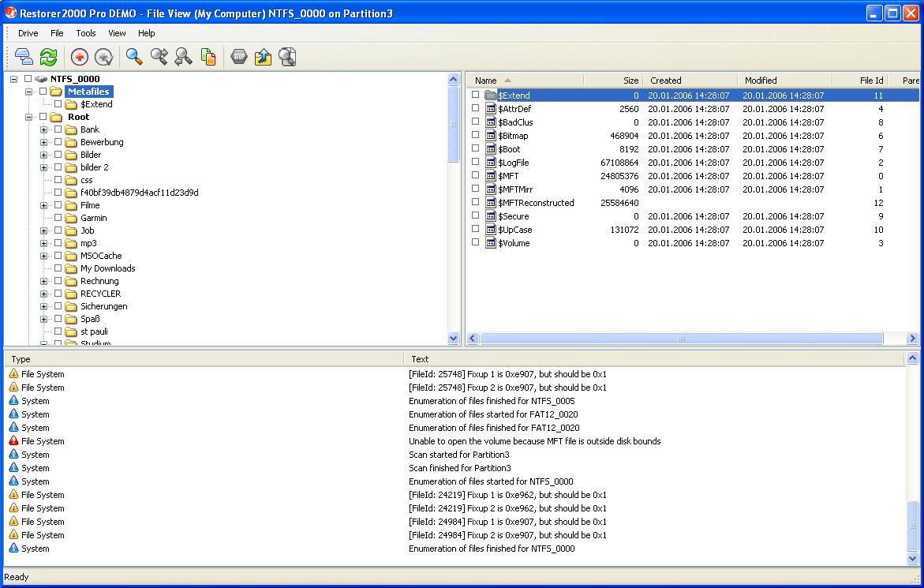Expand the Filme folder node
The height and width of the screenshot is (588, 924).
(x=43, y=206)
